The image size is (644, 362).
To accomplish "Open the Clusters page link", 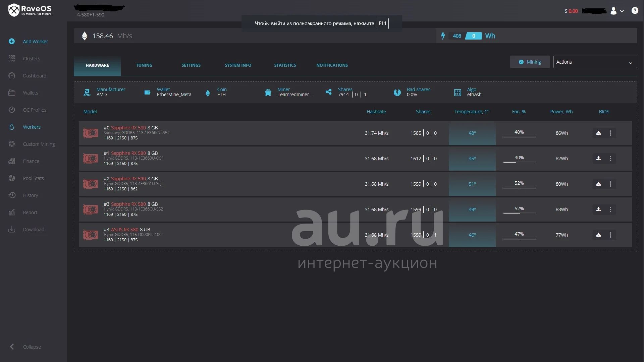I will [x=32, y=58].
